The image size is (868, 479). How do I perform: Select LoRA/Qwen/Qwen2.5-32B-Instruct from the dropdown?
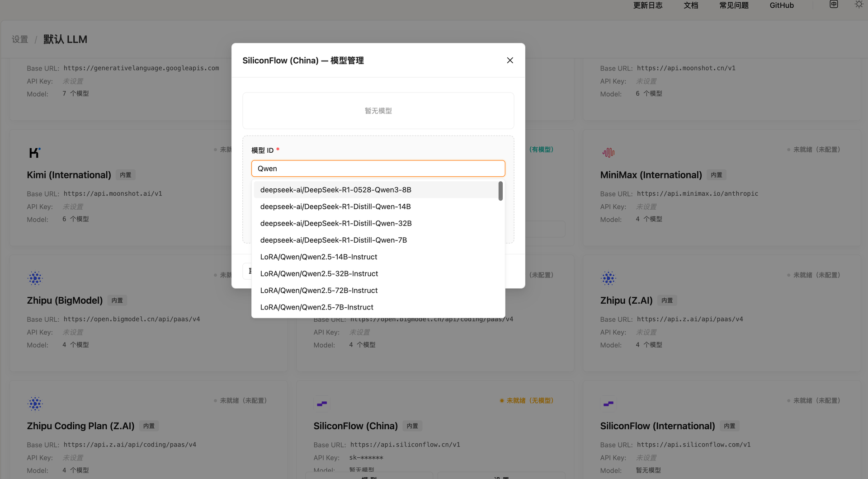pos(376,273)
